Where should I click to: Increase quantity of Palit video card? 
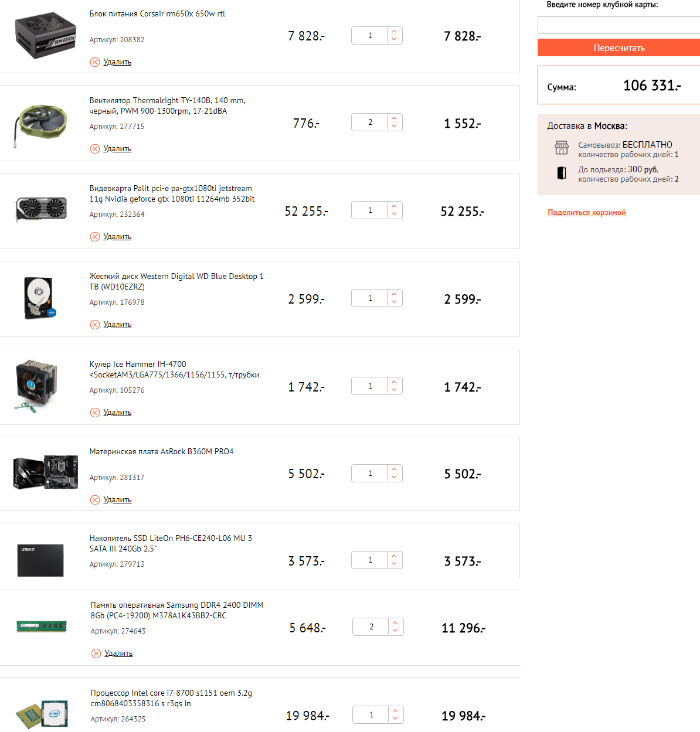(394, 206)
